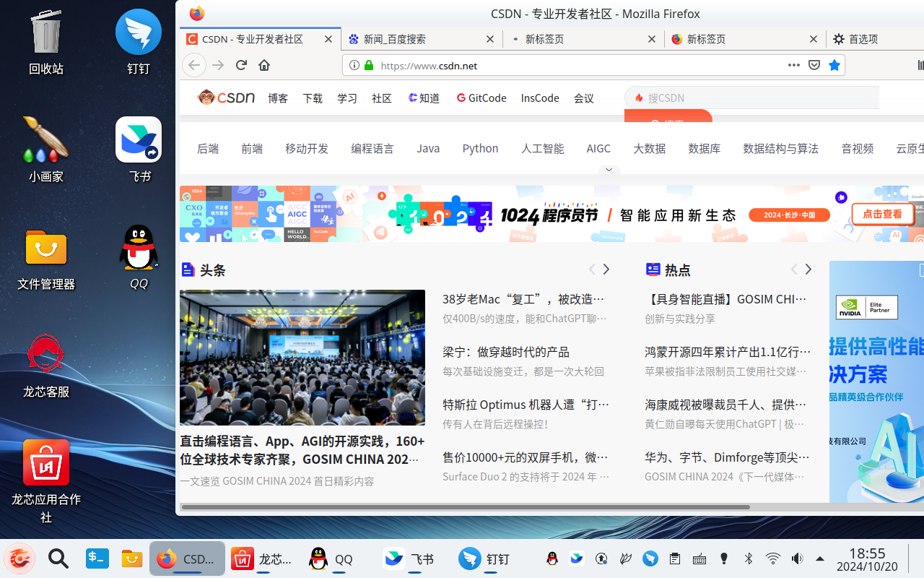Screen dimensions: 924x578
Task: Switch to the 飞书 taskbar window
Action: tap(409, 559)
